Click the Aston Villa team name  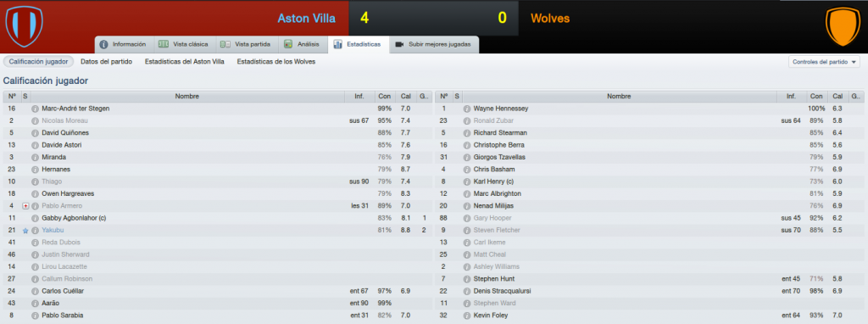coord(306,19)
